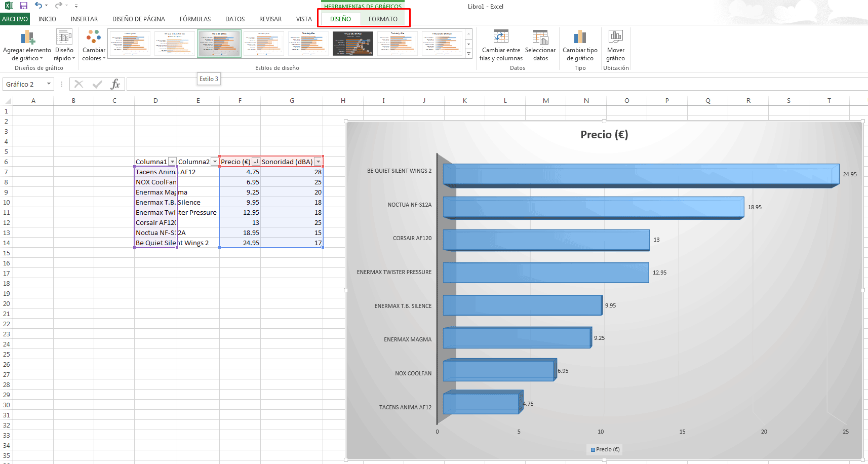Click the chart legend Precio (€)
This screenshot has height=464, width=868.
[605, 449]
